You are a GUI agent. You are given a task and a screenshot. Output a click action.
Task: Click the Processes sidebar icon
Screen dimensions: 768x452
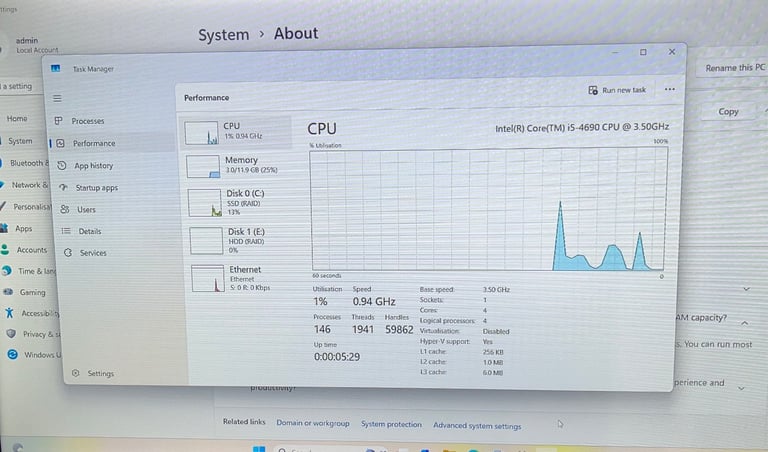(x=58, y=120)
